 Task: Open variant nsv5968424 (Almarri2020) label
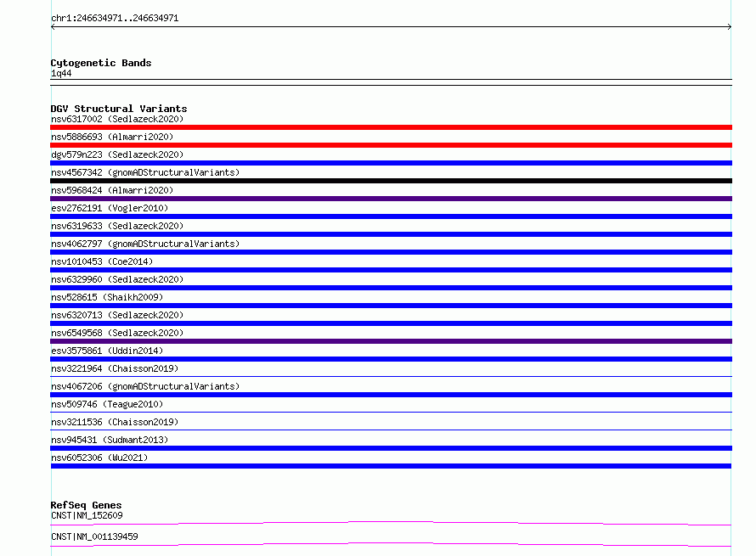click(112, 190)
